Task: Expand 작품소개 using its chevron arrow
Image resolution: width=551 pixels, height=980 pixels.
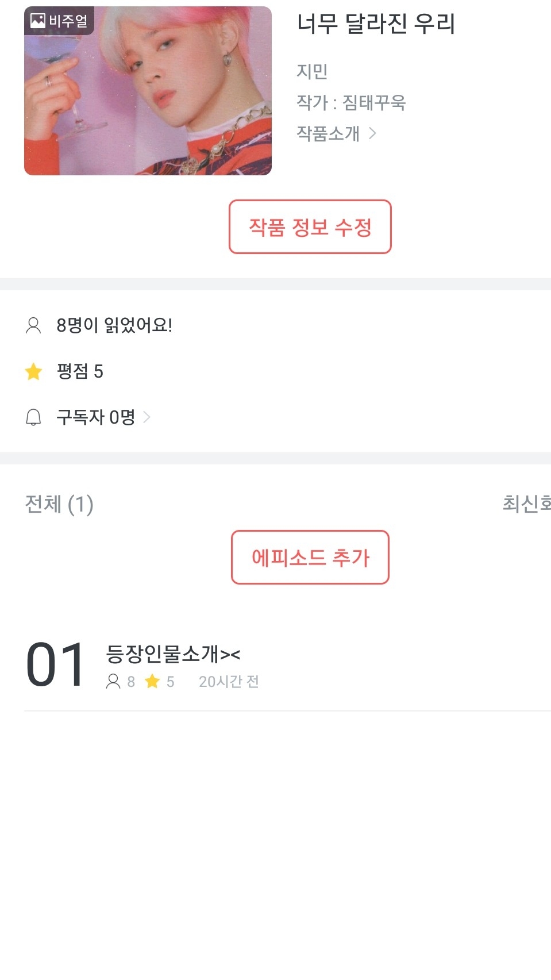Action: 373,133
